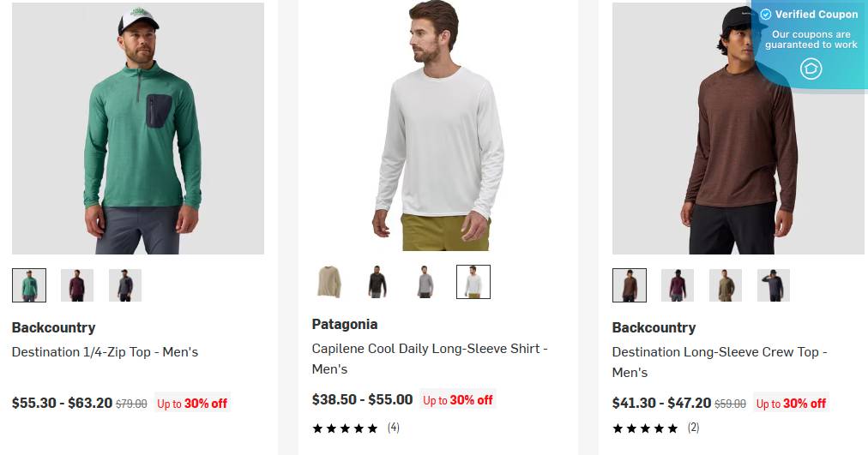Select green color swatch for 1/4-Zip Top

coord(29,285)
